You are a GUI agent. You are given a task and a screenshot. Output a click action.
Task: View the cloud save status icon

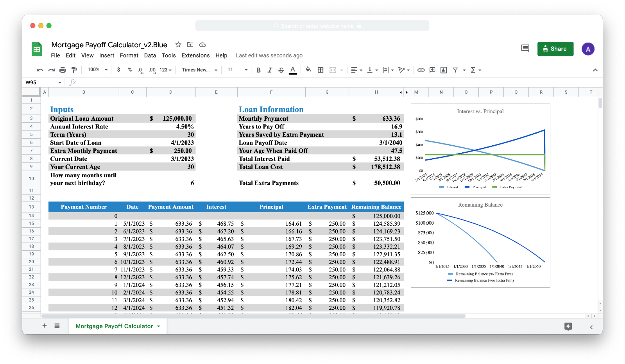(202, 45)
